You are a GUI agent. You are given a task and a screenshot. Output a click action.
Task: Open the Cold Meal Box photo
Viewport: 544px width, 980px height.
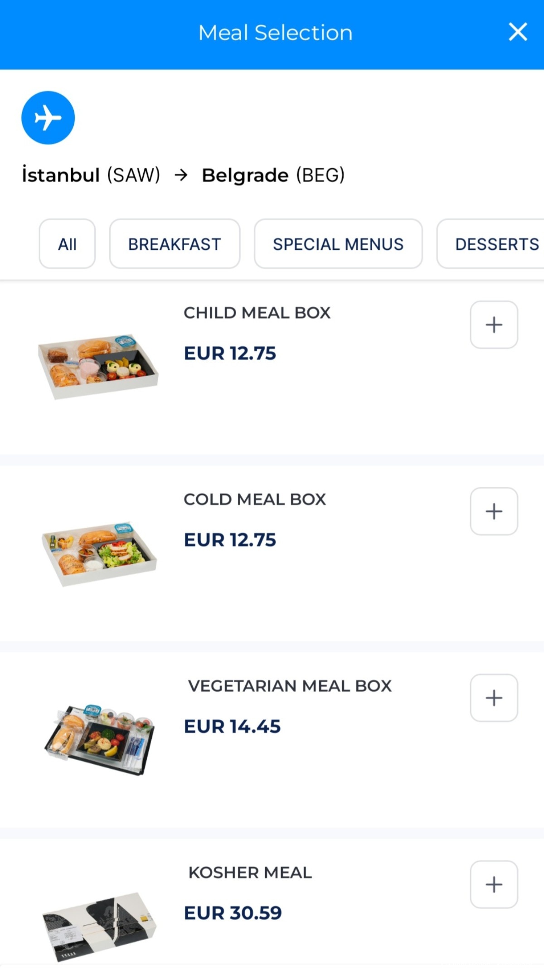pyautogui.click(x=99, y=553)
